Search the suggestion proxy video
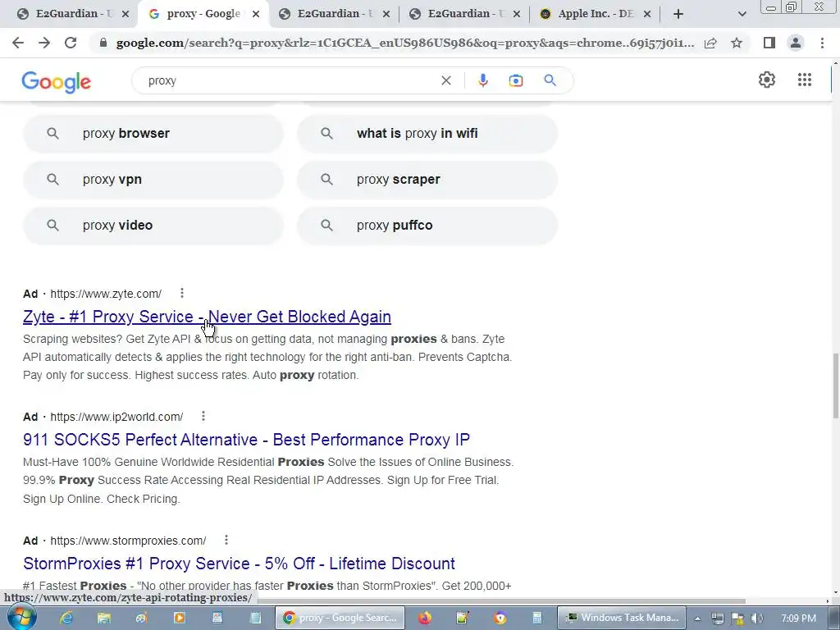The height and width of the screenshot is (630, 840). click(x=153, y=226)
